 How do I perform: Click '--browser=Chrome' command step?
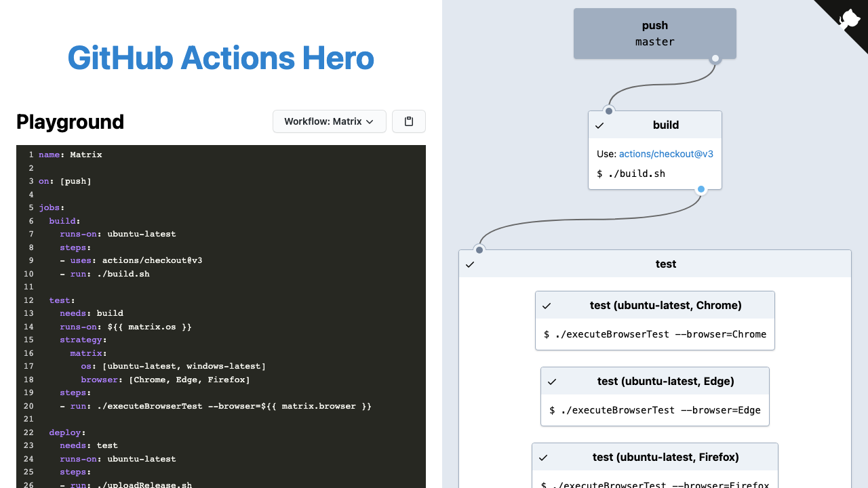tap(655, 334)
